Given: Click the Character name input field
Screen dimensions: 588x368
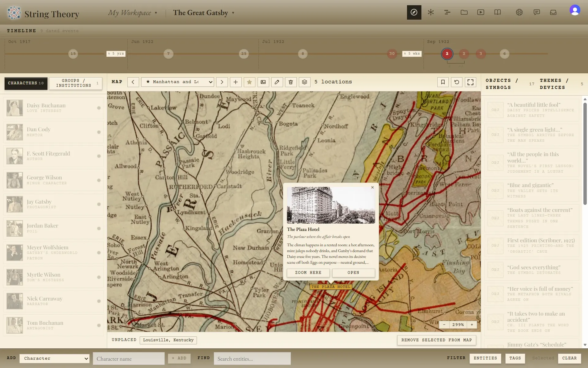Looking at the screenshot, I should coord(129,358).
